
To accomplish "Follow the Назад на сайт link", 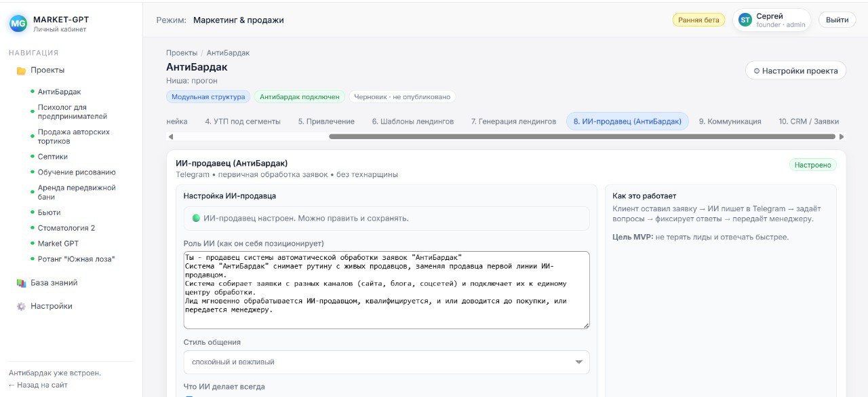I will (x=41, y=384).
